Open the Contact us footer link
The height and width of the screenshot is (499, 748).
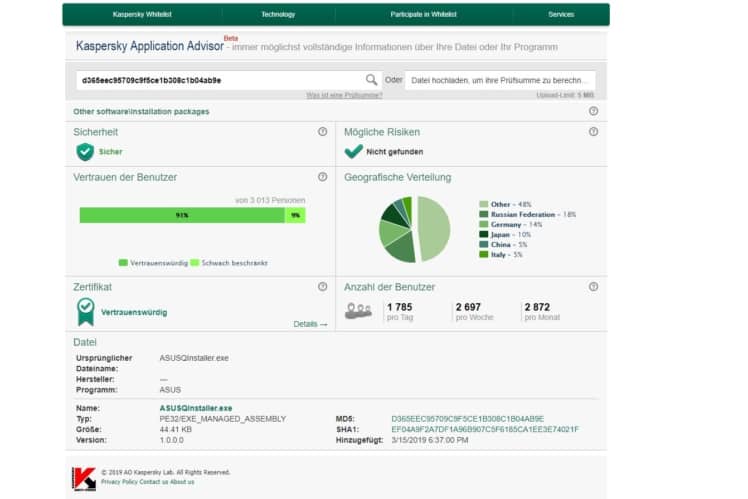(x=154, y=482)
